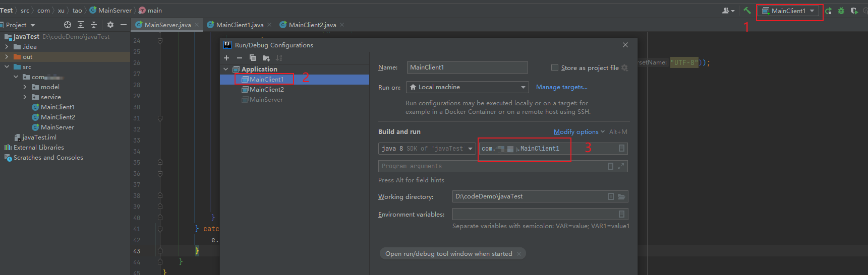Image resolution: width=868 pixels, height=275 pixels.
Task: Click the Working directory browse folder icon
Action: tap(621, 196)
